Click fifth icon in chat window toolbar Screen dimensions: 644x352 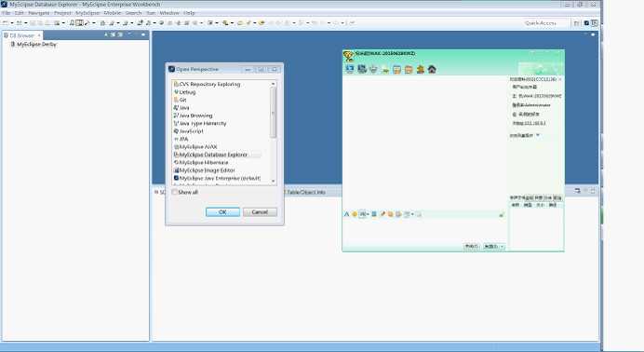396,70
